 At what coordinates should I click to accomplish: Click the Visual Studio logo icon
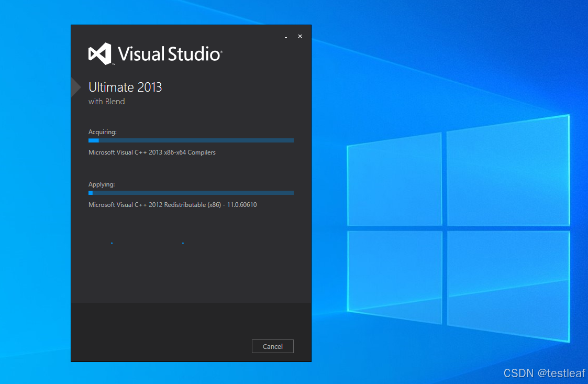99,52
